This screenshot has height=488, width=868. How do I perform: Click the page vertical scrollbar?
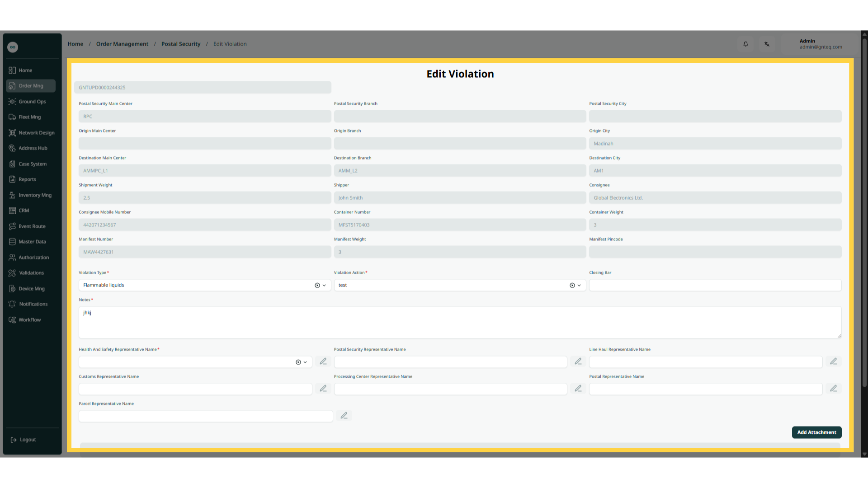point(864,212)
